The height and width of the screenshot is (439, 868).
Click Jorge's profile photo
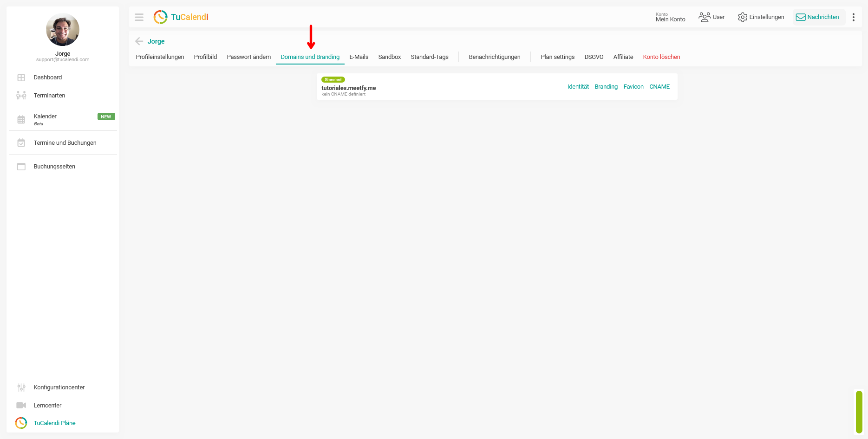(x=63, y=30)
